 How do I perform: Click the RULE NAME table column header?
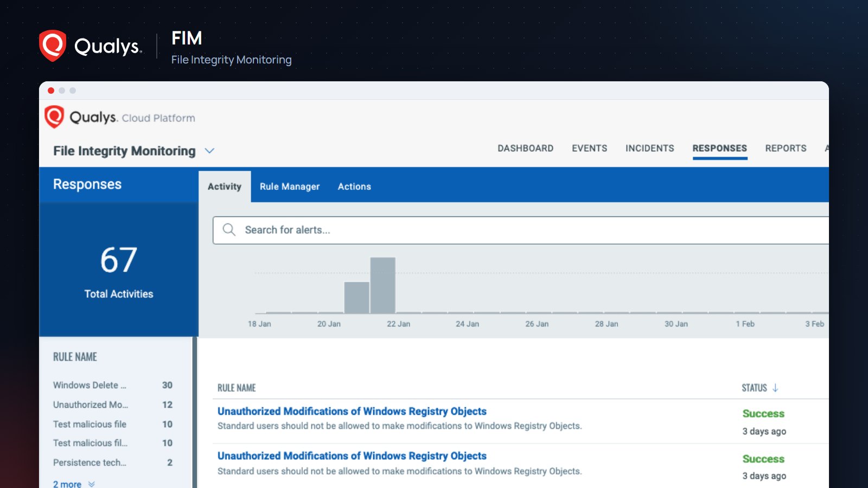coord(237,388)
